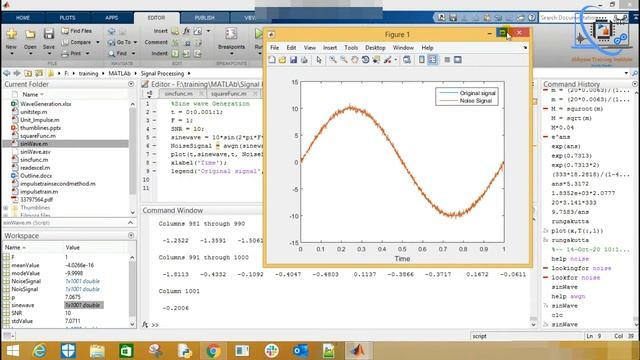Open the Print dropdown arrow
This screenshot has width=640, height=360.
coord(87,53)
